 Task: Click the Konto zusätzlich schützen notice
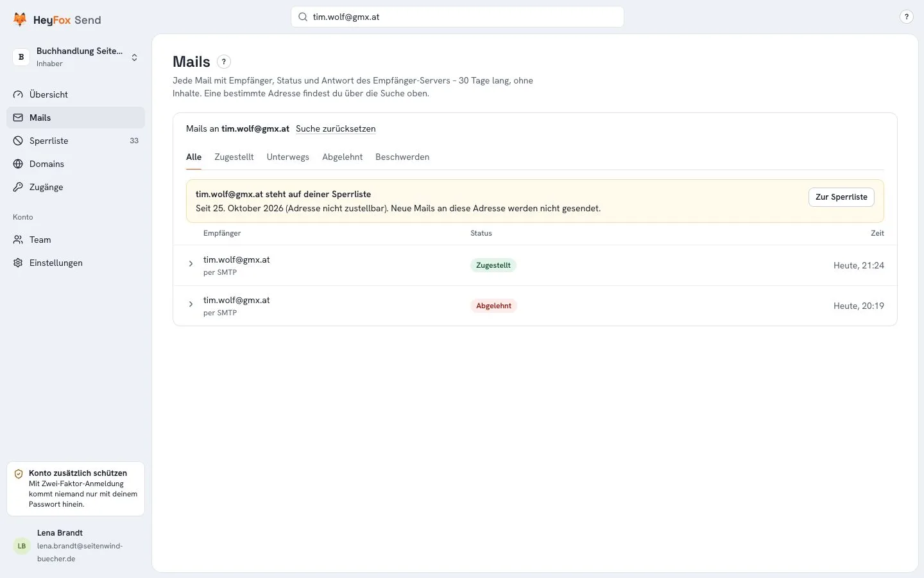(x=76, y=489)
